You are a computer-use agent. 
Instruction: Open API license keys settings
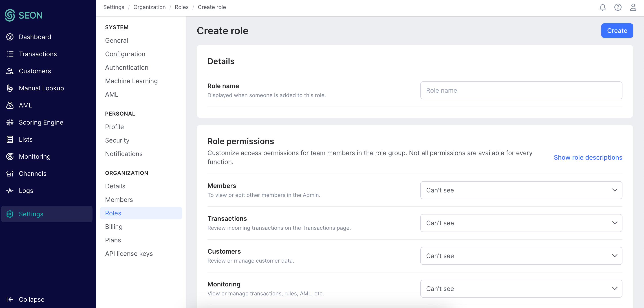[129, 254]
